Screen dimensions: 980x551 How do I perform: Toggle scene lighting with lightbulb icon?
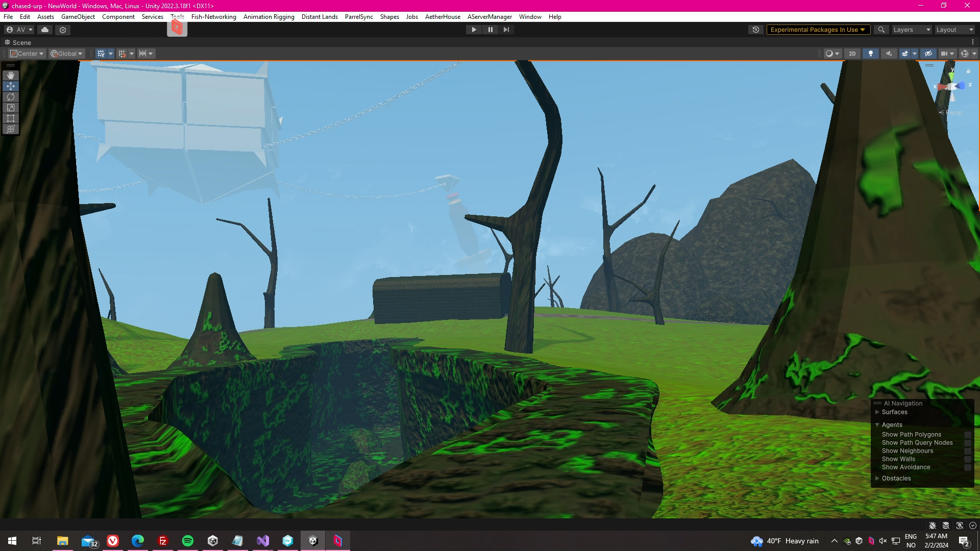click(871, 54)
